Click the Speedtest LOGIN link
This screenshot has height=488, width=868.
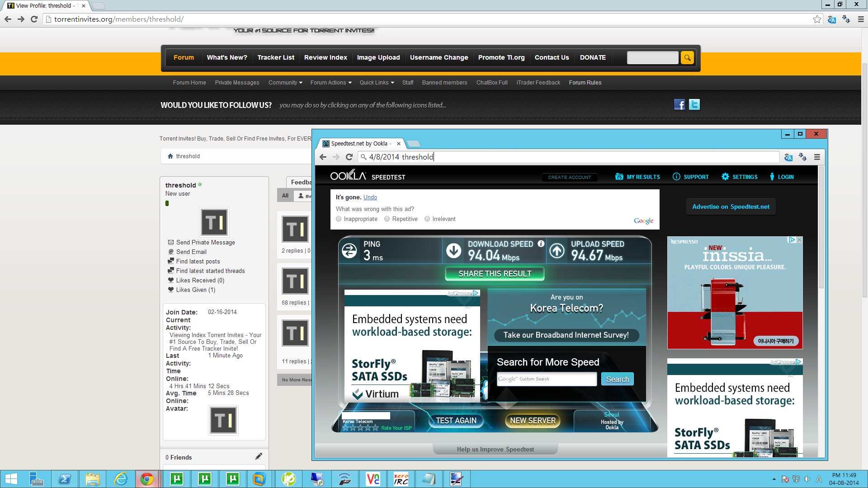782,177
